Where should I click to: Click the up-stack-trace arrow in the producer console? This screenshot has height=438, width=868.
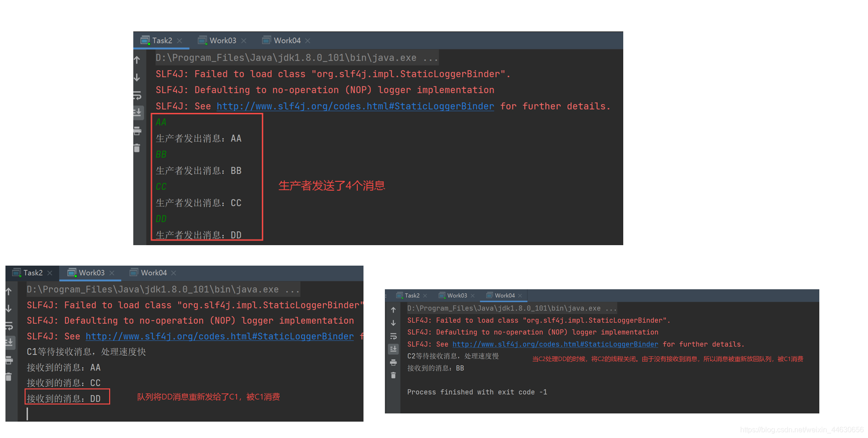137,60
